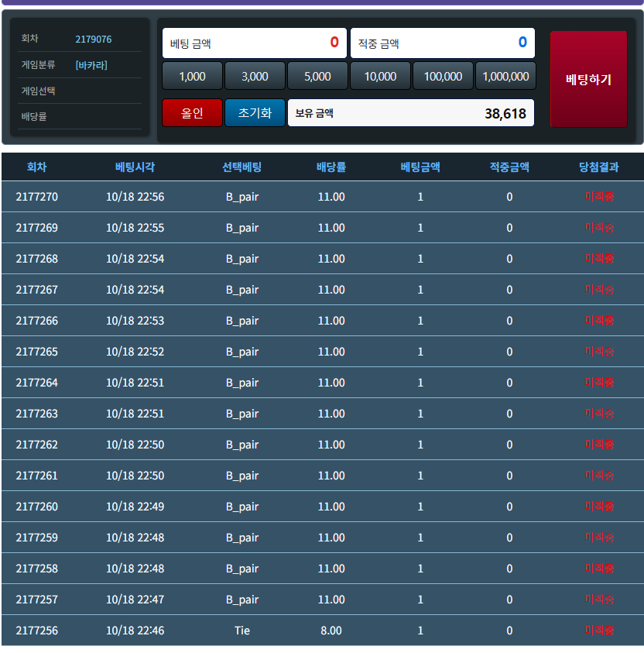Click round number 2177266
This screenshot has height=653, width=644.
tap(36, 321)
